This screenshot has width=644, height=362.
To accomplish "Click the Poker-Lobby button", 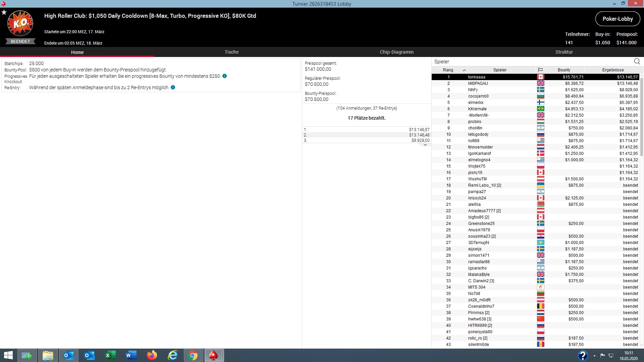I will point(618,19).
